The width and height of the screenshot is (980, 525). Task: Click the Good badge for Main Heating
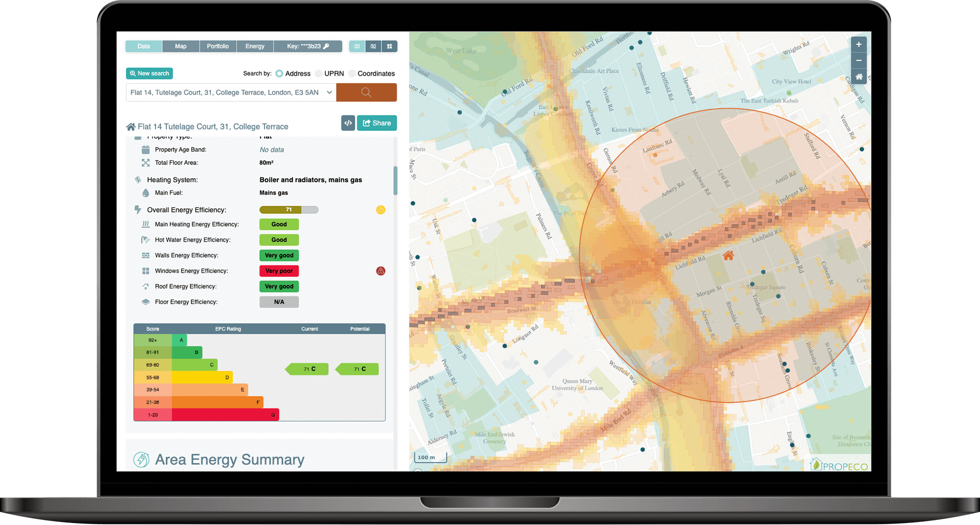279,224
